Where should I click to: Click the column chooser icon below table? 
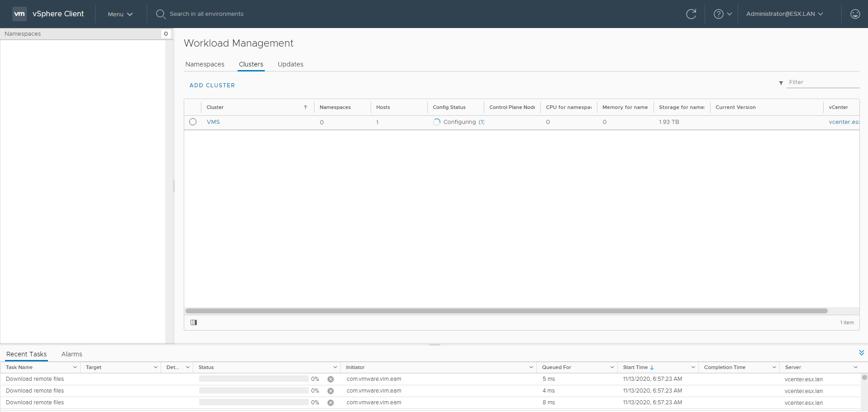click(x=194, y=322)
